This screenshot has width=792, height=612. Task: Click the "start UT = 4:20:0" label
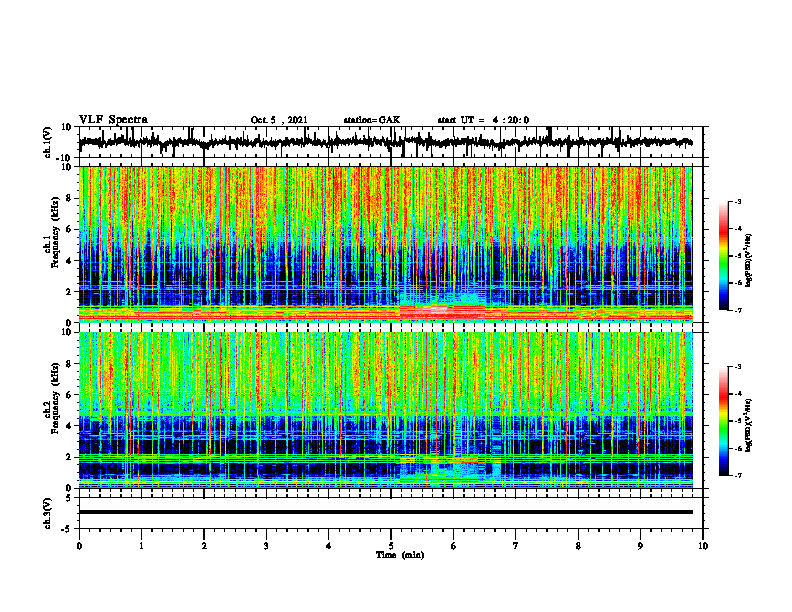[483, 120]
